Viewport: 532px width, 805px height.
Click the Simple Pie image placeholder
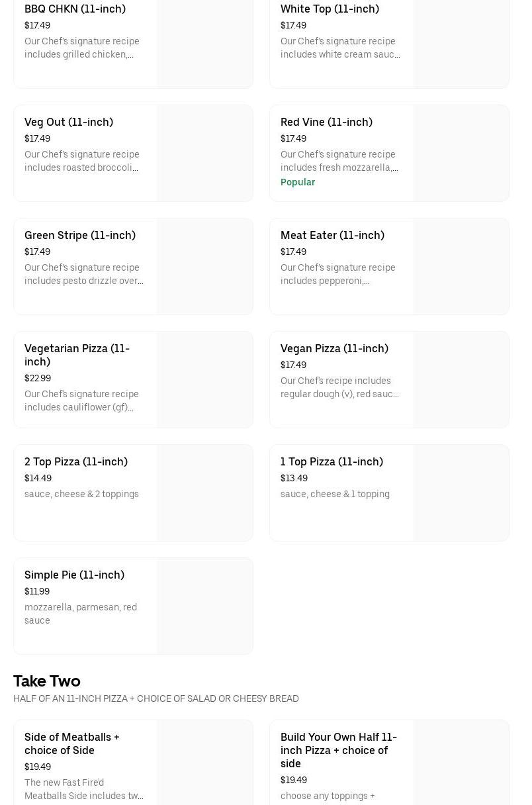(x=205, y=606)
